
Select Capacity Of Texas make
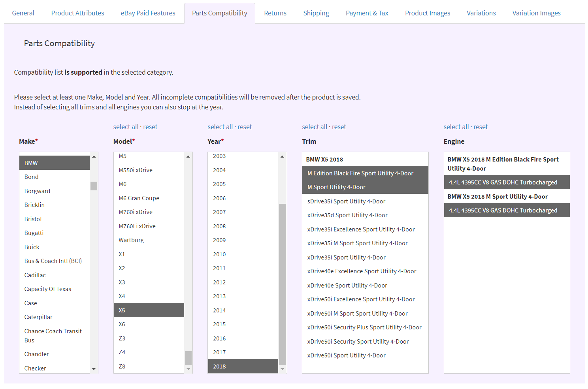[x=55, y=289]
